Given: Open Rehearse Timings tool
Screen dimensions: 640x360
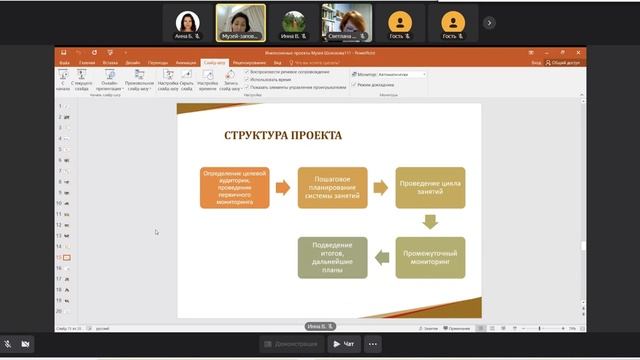Looking at the screenshot, I should [x=207, y=80].
